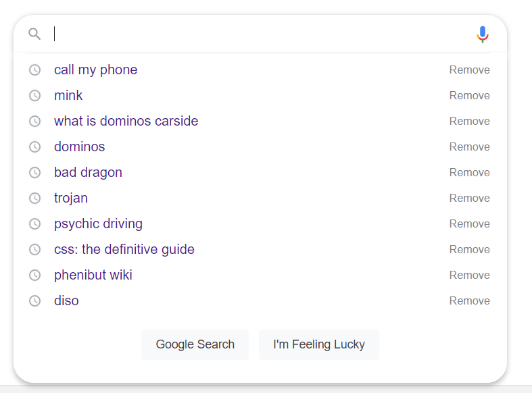Click clock icon next to psychic driving
The image size is (532, 393).
pyautogui.click(x=35, y=224)
